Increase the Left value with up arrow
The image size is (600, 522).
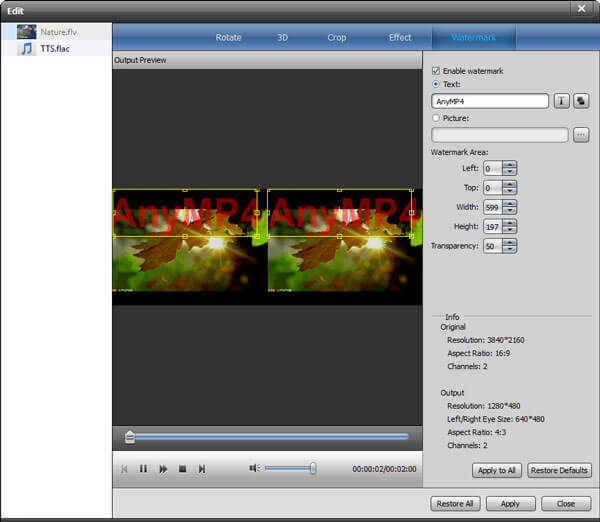click(x=509, y=165)
